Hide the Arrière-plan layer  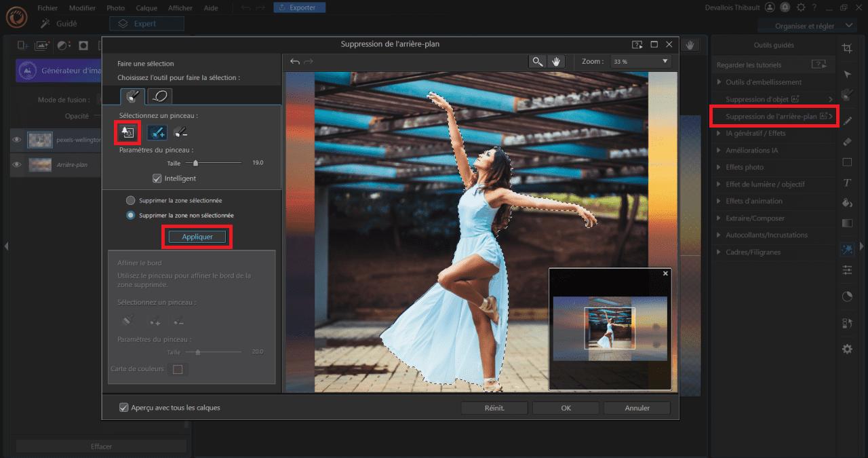click(17, 165)
